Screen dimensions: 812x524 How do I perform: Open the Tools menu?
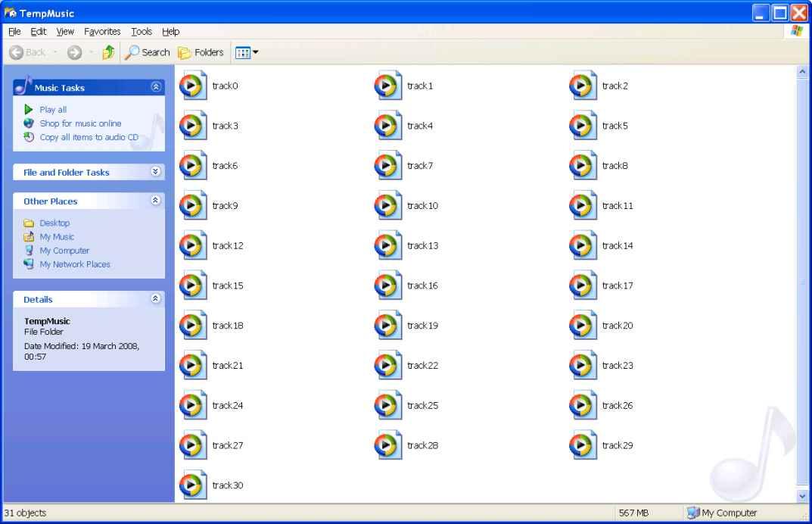coord(142,31)
